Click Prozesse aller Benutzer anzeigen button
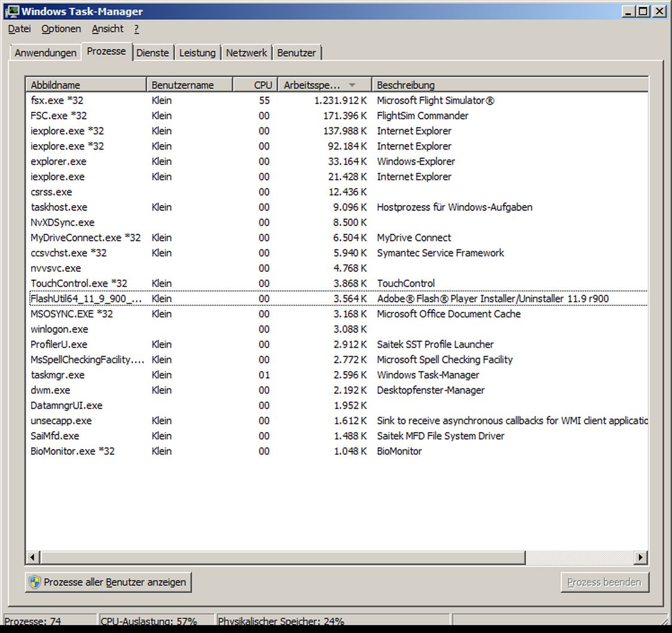The width and height of the screenshot is (672, 633). coord(108,582)
